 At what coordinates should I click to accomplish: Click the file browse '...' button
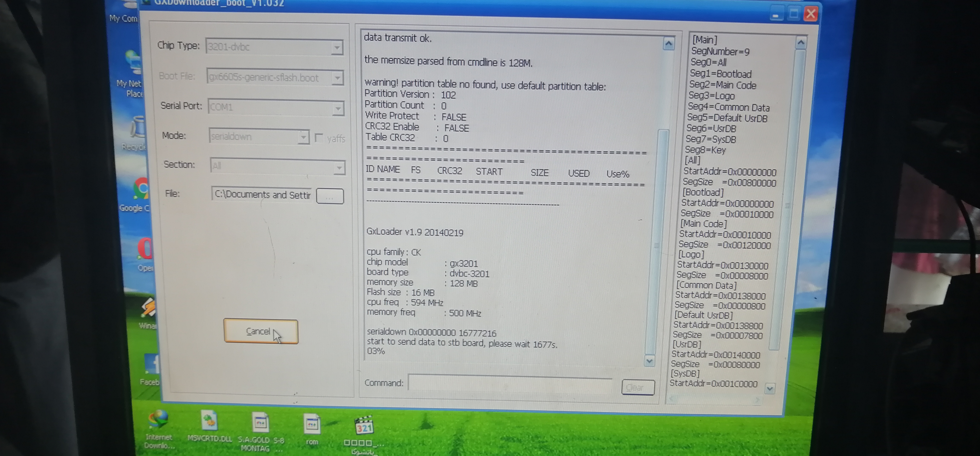329,197
